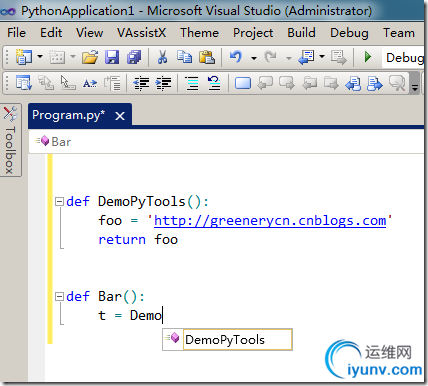Viewport: 428px width, 386px height.
Task: Click the New Project toolbar icon
Action: pyautogui.click(x=23, y=57)
